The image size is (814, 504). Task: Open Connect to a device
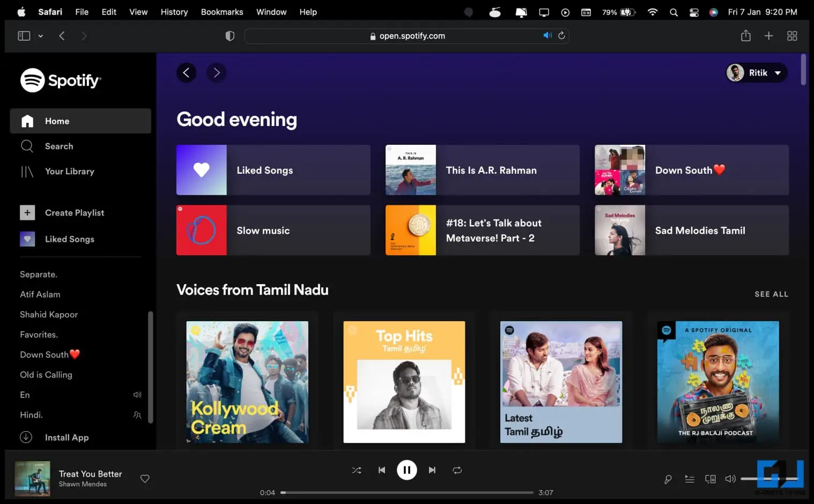pyautogui.click(x=711, y=479)
